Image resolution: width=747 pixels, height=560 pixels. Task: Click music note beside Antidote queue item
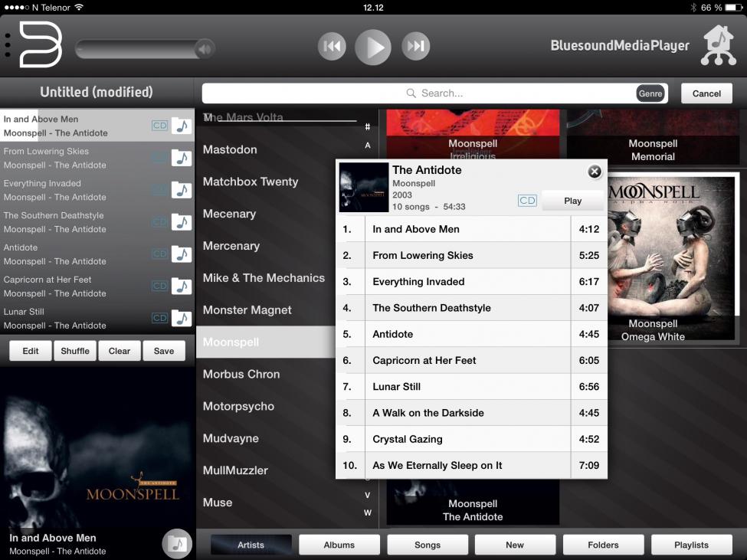pyautogui.click(x=182, y=254)
